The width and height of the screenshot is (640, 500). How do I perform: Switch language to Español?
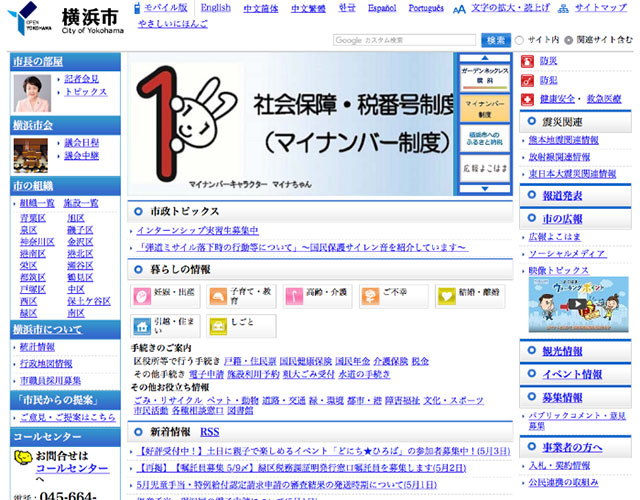point(382,8)
